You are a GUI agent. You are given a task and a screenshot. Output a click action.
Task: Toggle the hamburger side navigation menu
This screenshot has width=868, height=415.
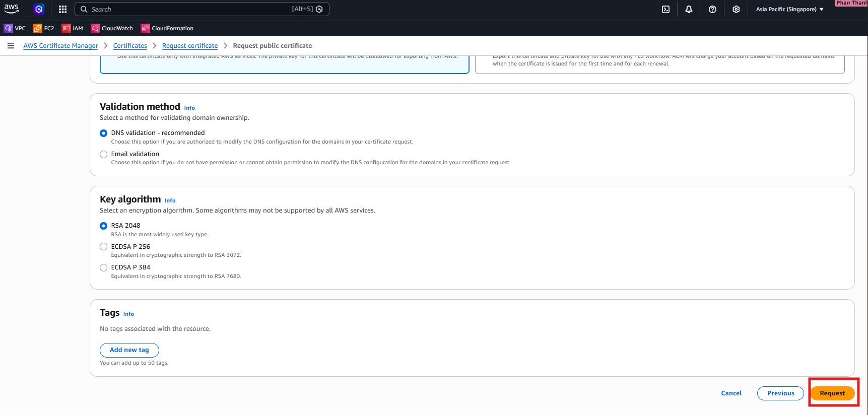(x=11, y=46)
